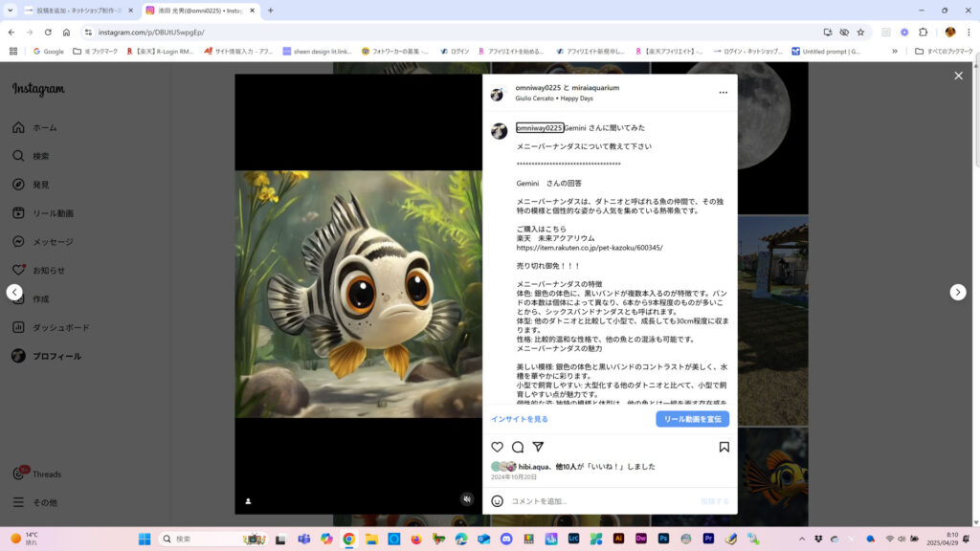The height and width of the screenshot is (551, 980).
Task: Open browser home page
Action: pos(66,33)
